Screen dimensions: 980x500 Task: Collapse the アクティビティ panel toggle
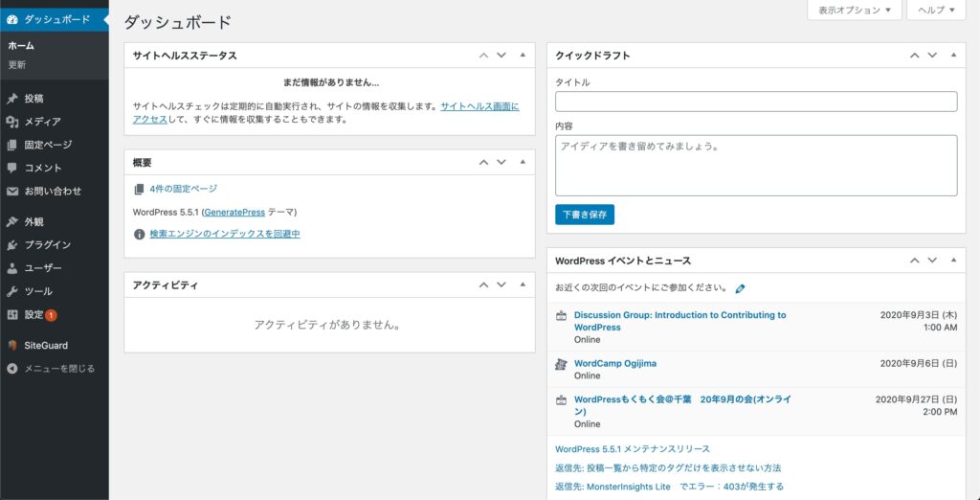coord(523,284)
